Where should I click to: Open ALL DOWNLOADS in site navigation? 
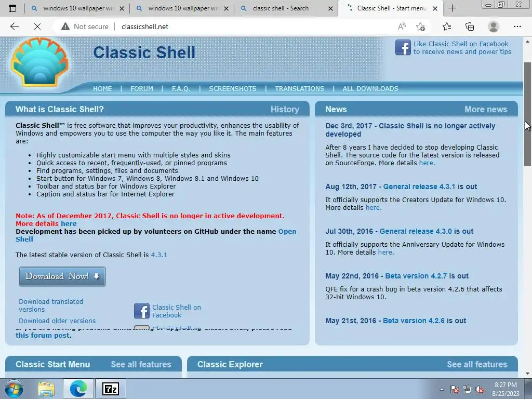tap(370, 88)
